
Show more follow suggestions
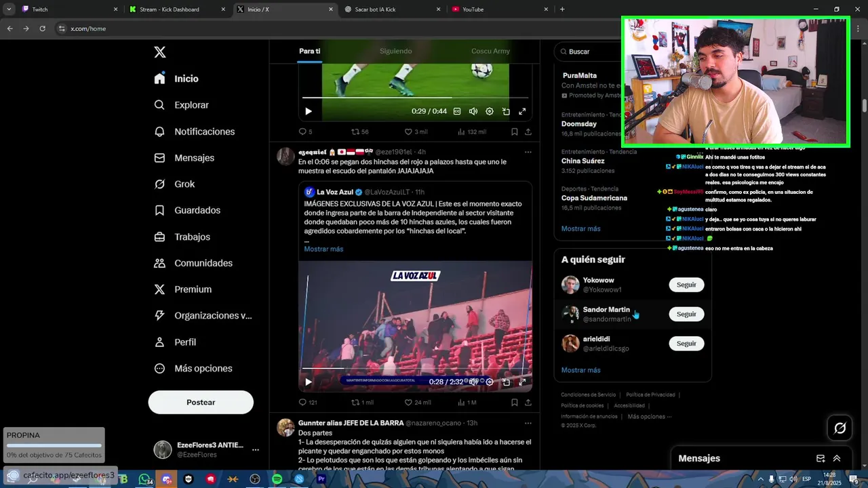tap(580, 370)
